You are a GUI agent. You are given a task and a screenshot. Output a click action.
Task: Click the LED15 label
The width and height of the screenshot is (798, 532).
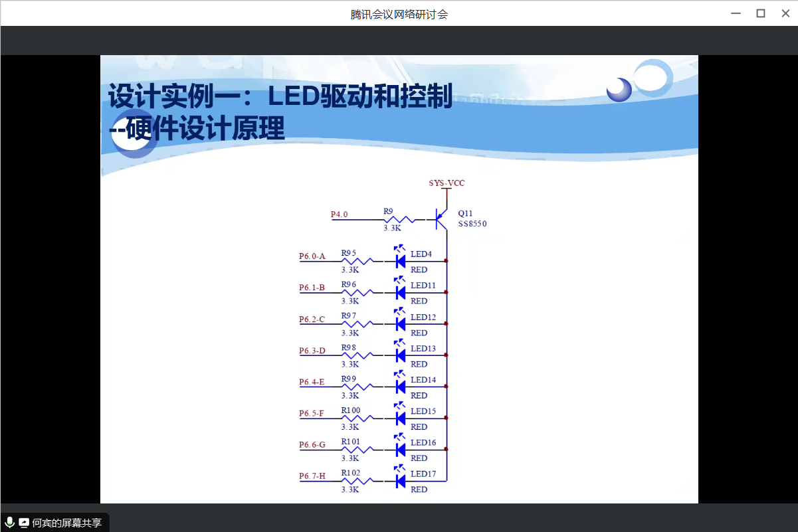pos(423,412)
